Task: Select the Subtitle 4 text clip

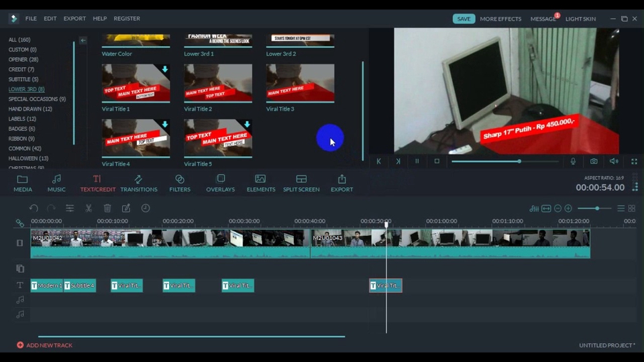Action: click(80, 286)
